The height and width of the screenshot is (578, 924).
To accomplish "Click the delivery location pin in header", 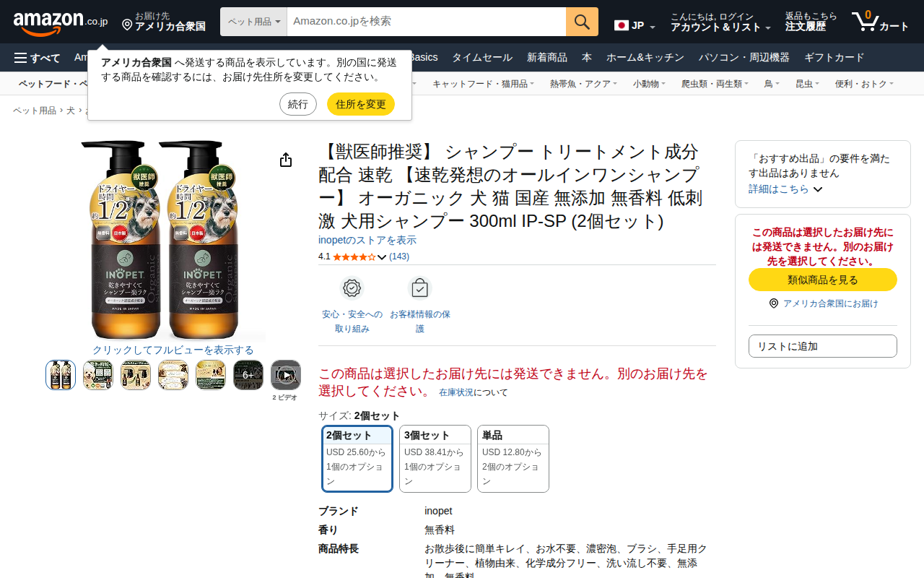I will coord(127,25).
